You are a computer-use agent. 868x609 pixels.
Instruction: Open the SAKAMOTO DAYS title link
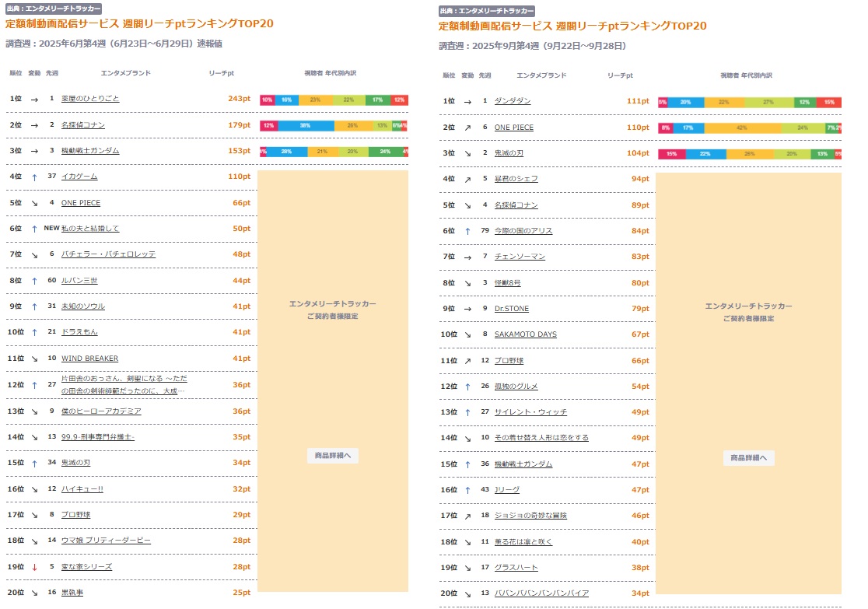[x=525, y=334]
